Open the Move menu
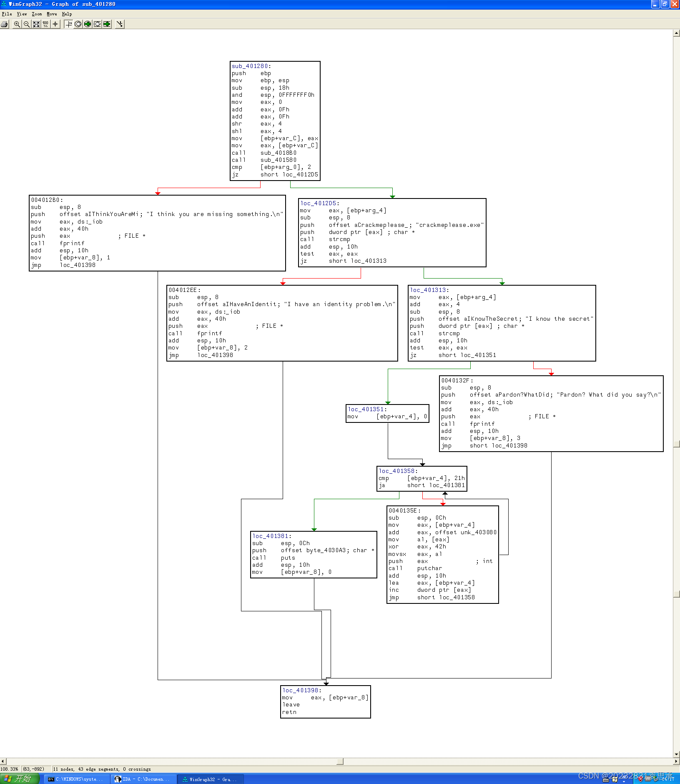This screenshot has width=680, height=784. click(52, 14)
